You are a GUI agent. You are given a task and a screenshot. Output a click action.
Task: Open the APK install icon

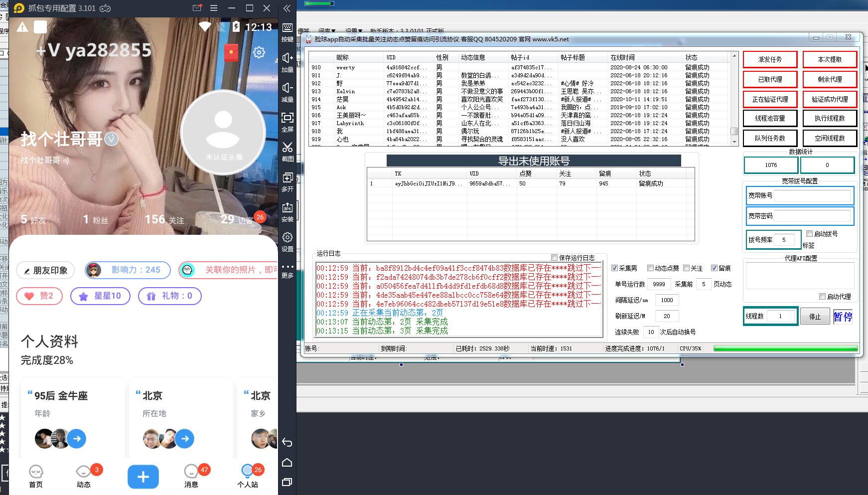(288, 208)
